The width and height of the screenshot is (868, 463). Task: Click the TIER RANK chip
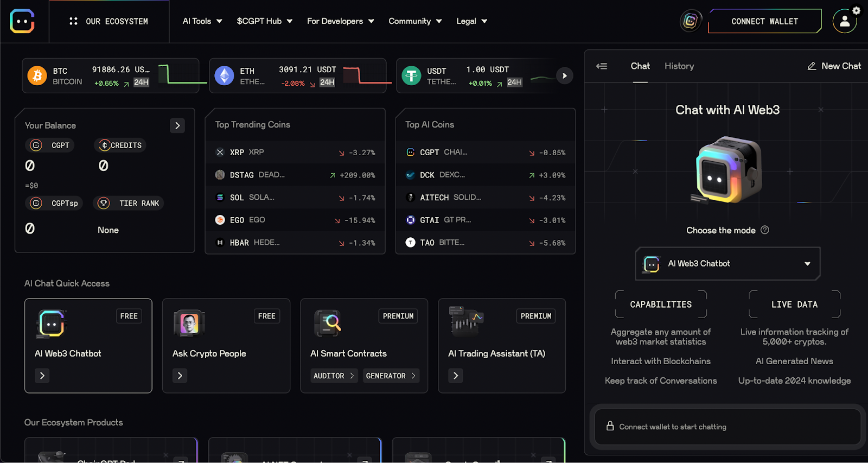point(129,203)
